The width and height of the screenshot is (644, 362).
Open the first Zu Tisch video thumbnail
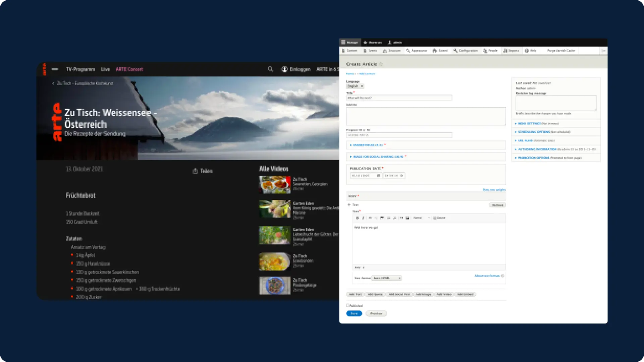(x=275, y=184)
